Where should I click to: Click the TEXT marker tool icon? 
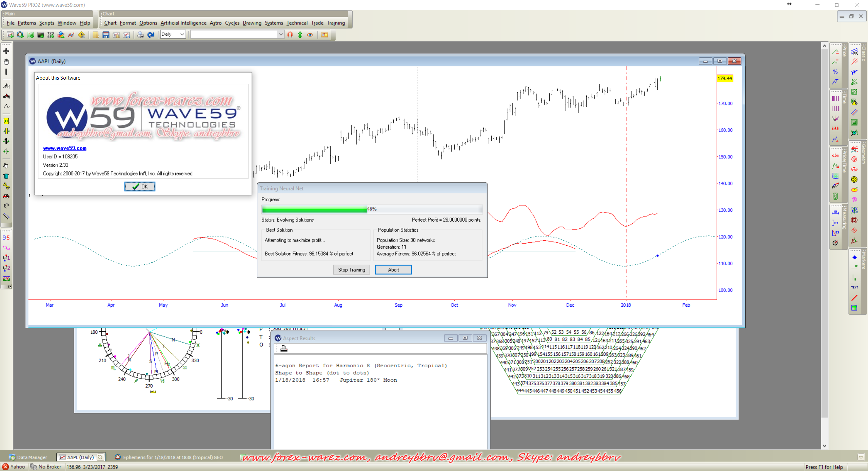[854, 287]
